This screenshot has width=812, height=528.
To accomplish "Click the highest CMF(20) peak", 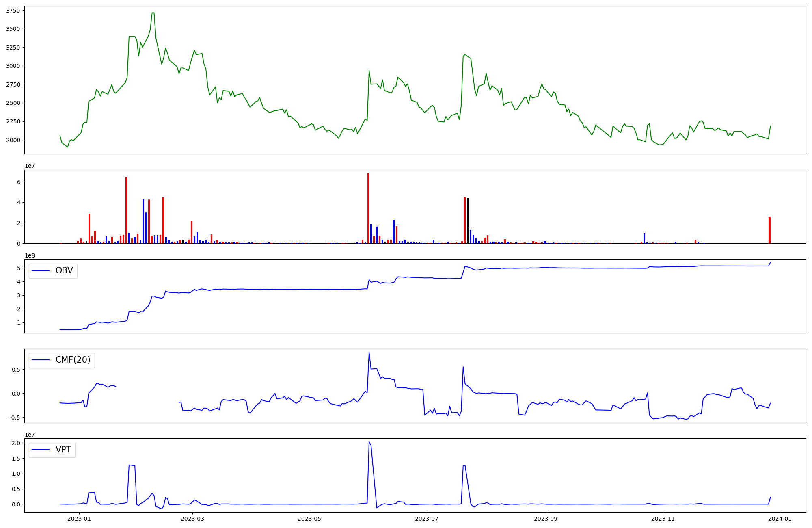I will [369, 352].
